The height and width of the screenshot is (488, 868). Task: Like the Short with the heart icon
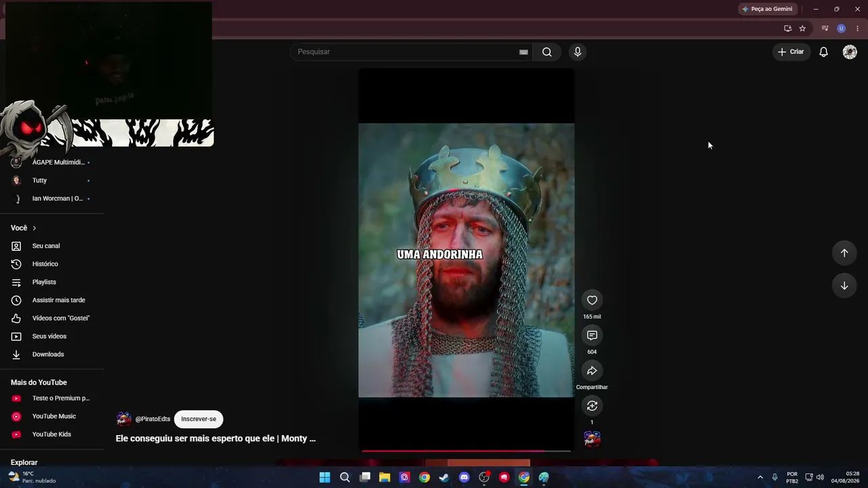(592, 300)
